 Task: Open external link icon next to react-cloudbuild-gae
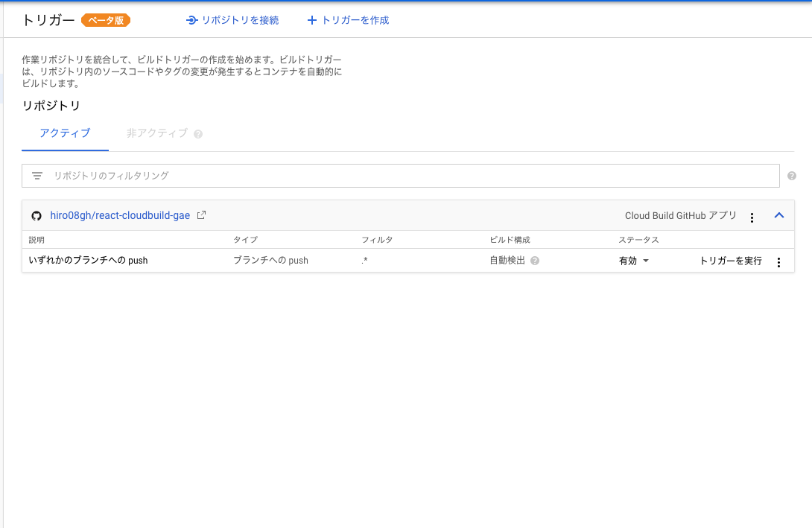[x=201, y=214]
